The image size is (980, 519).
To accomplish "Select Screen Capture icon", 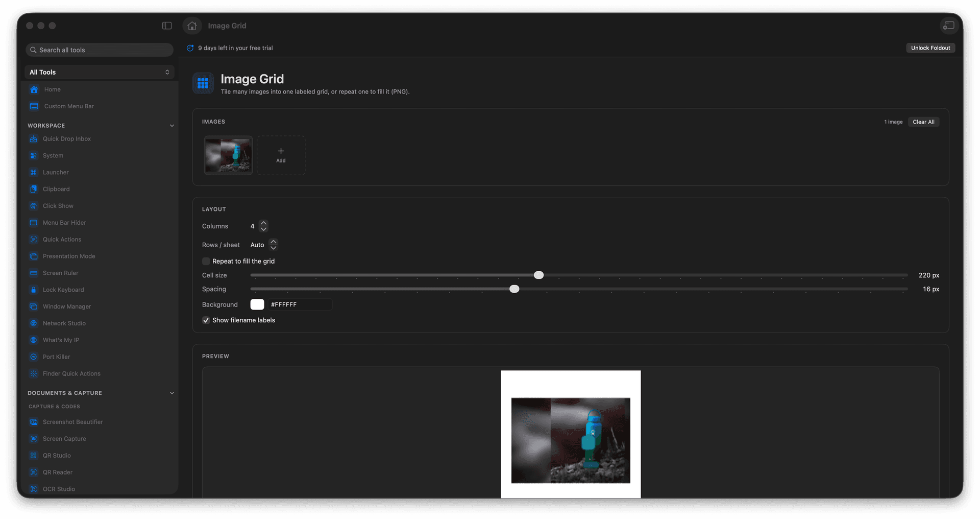I will (x=34, y=439).
